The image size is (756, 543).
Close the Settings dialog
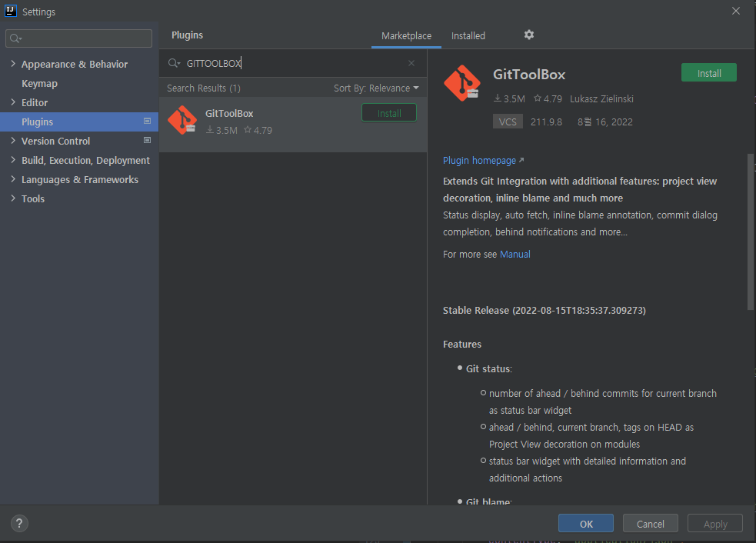736,11
